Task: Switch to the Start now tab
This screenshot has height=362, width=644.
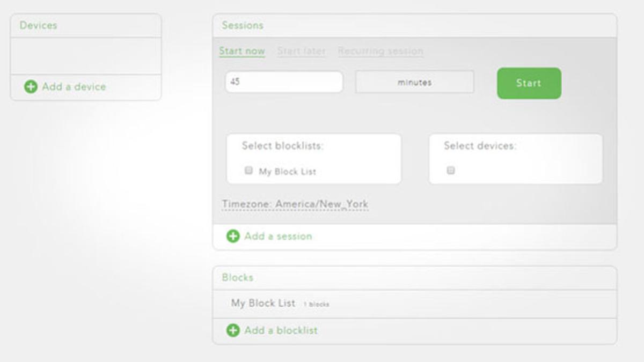Action: 242,51
